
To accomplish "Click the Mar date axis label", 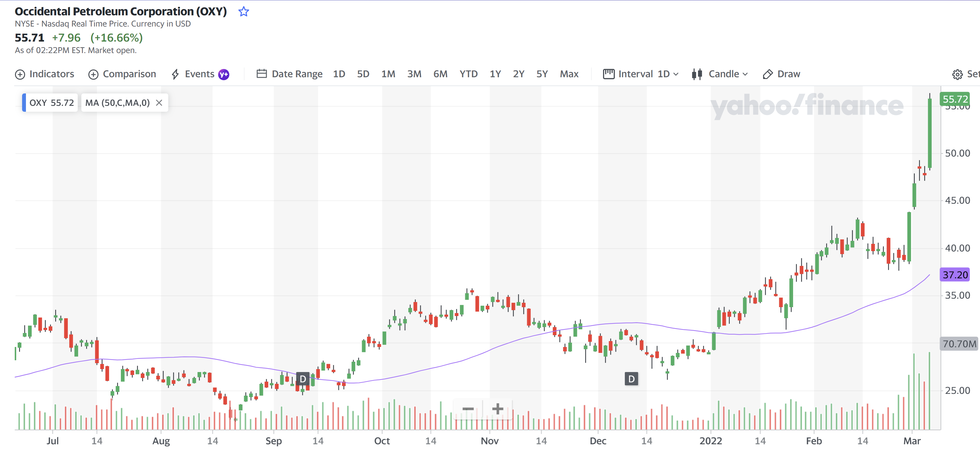I will (x=912, y=441).
